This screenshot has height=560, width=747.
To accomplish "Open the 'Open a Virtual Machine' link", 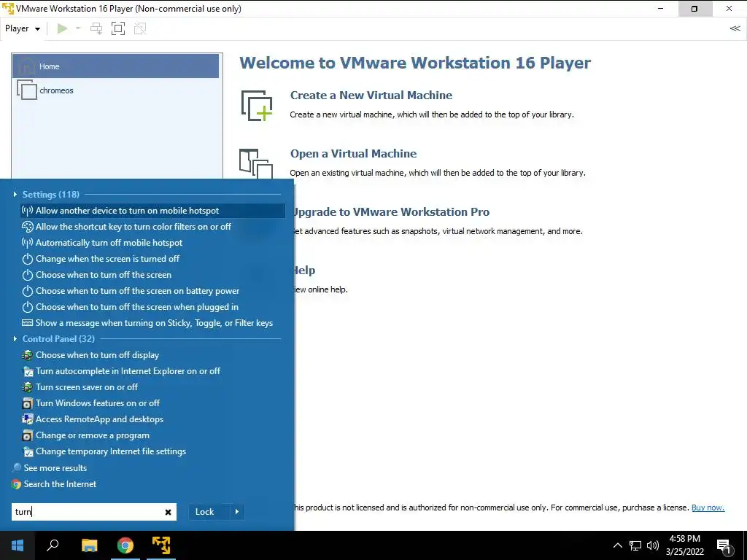I will click(354, 154).
